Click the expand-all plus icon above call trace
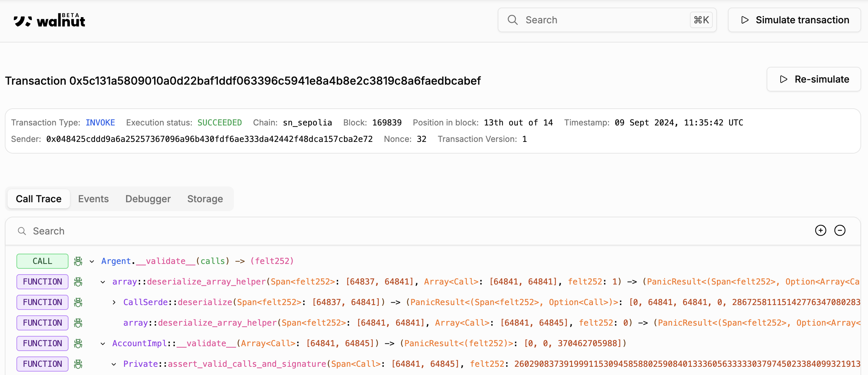Screen dimensions: 868x375 (821, 231)
